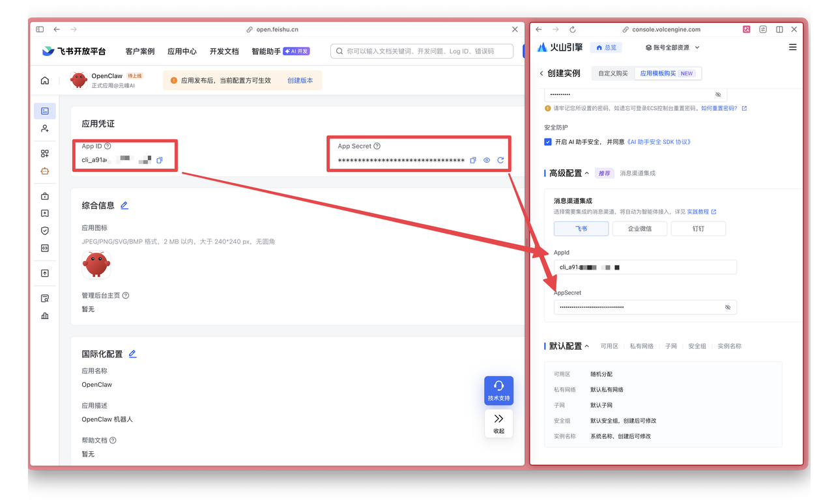Screen dimensions: 834x504
Task: Toggle AppSecret visibility in the Volcengine form
Action: pos(728,307)
